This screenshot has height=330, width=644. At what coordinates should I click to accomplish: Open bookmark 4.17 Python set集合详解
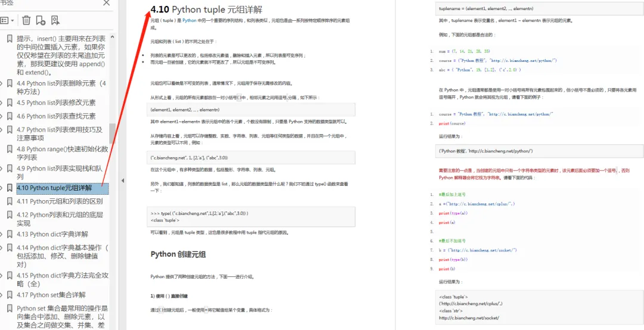(51, 295)
